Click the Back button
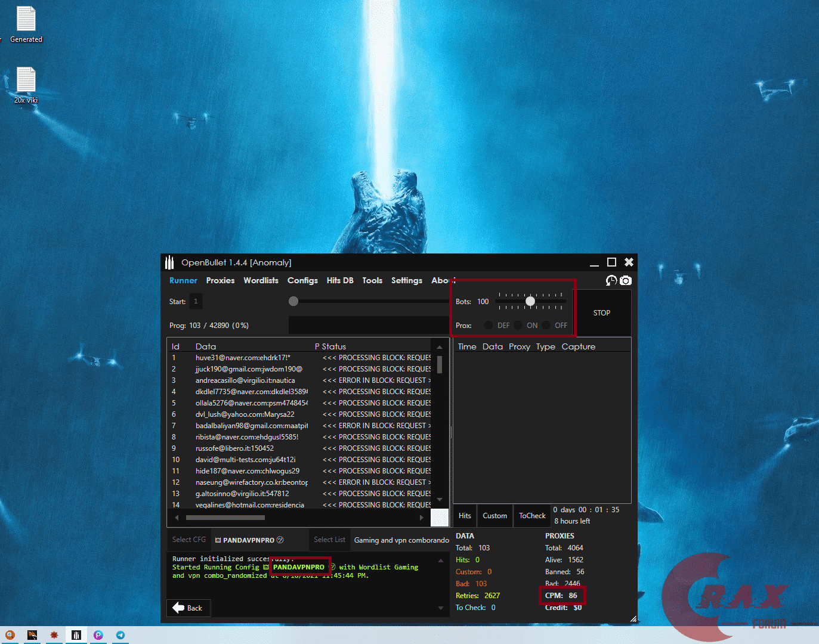The image size is (819, 644). click(188, 608)
